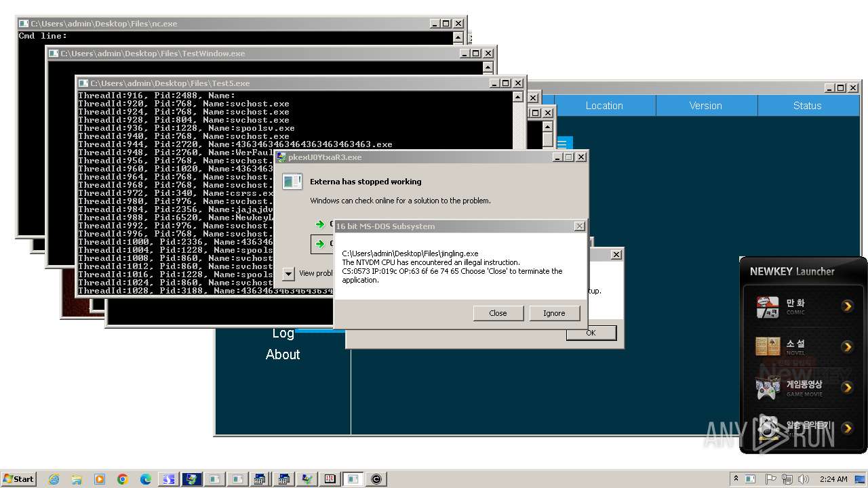The width and height of the screenshot is (868, 488).
Task: Click Close in the 16 bit MS-DOS dialog
Action: (498, 313)
